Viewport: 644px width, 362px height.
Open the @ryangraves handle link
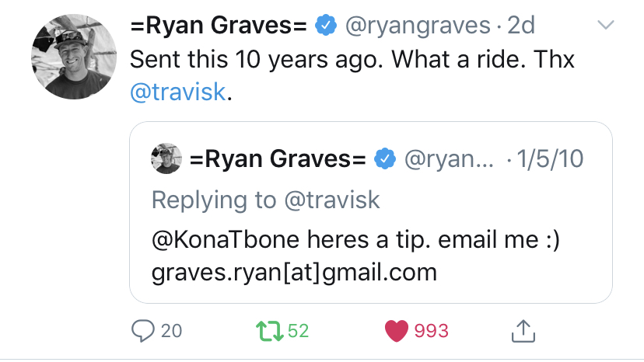(415, 26)
